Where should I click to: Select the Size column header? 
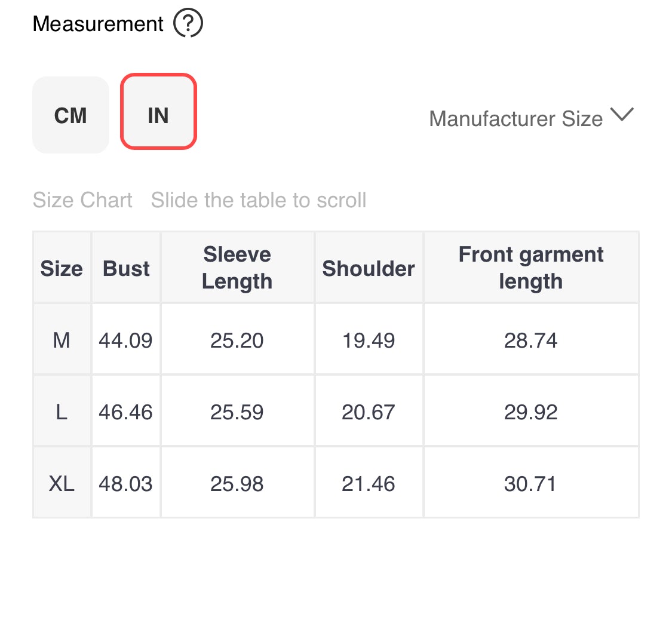pyautogui.click(x=62, y=268)
